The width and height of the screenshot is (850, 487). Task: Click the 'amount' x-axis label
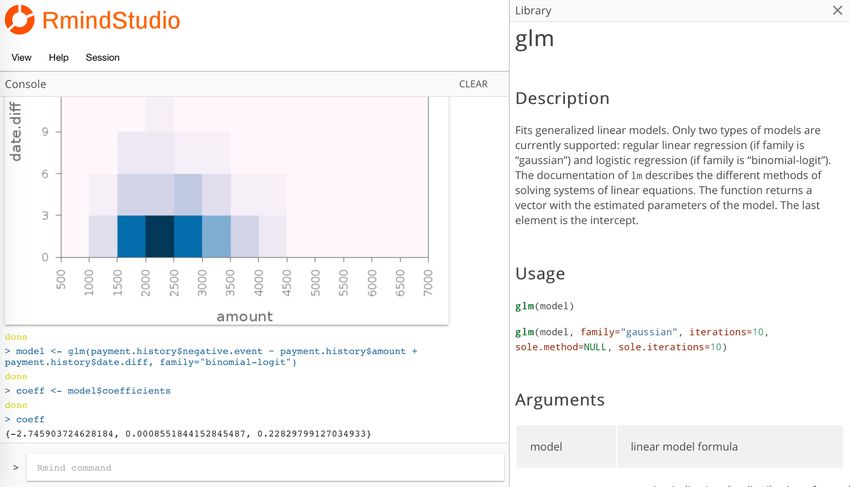click(244, 316)
